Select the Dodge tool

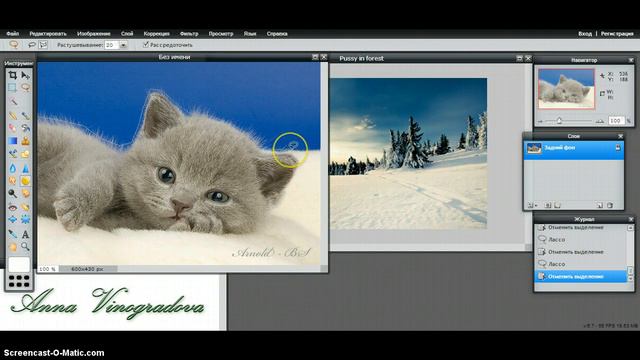tap(13, 193)
